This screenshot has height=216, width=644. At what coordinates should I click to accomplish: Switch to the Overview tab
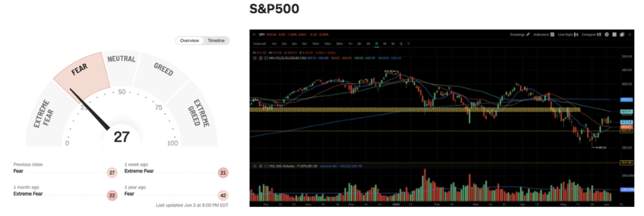(x=189, y=41)
